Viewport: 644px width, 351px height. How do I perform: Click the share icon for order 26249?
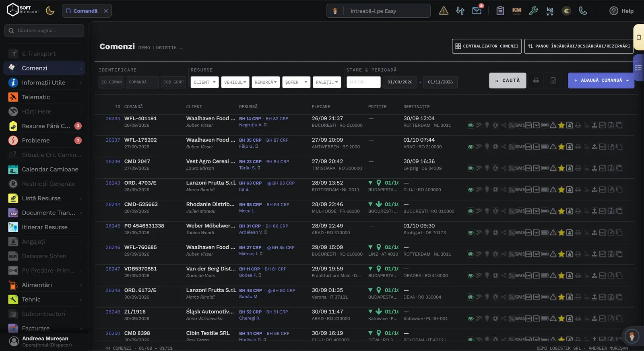tap(504, 318)
